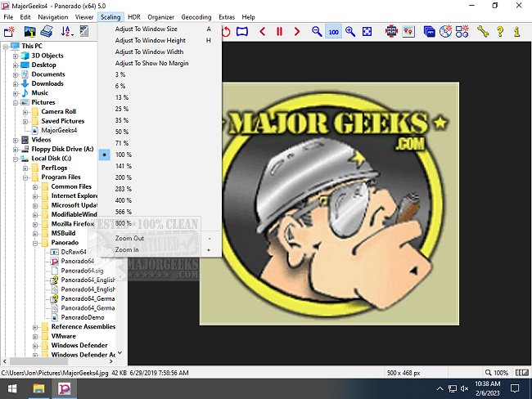
Task: Go to next image with red right arrow
Action: click(297, 32)
